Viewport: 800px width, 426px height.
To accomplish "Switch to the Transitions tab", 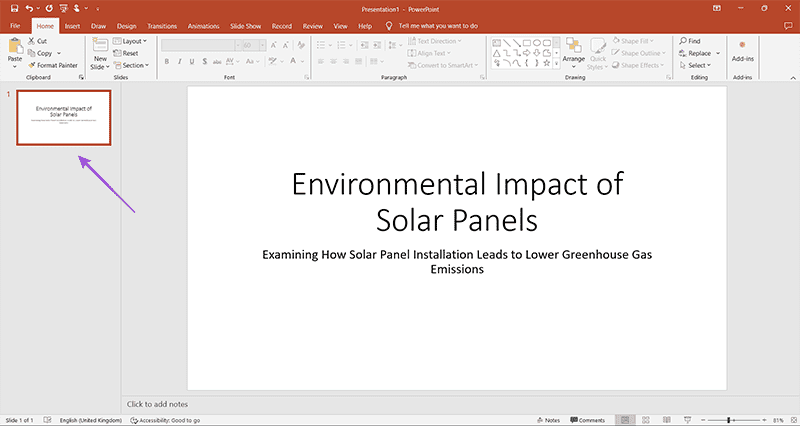I will tap(162, 25).
